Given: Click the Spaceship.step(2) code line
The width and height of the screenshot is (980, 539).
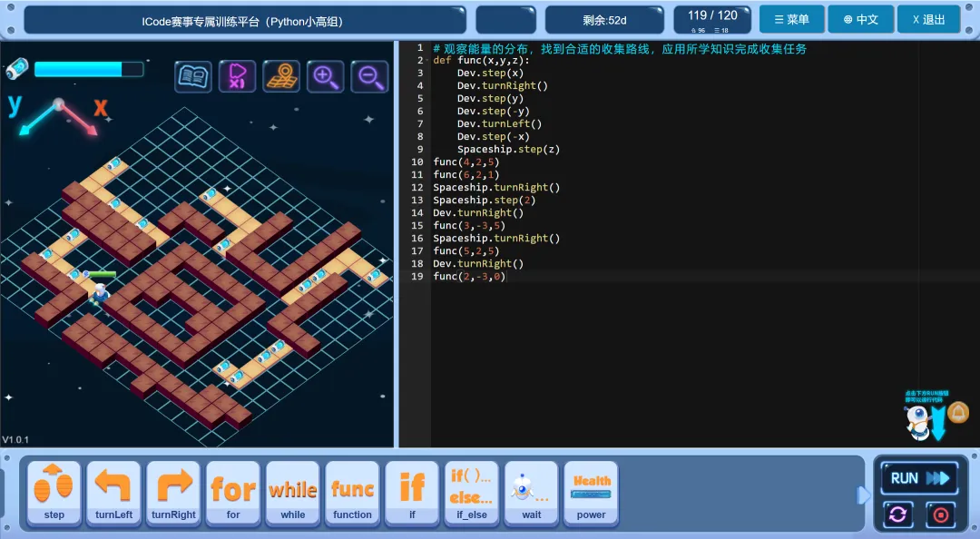Looking at the screenshot, I should tap(485, 201).
